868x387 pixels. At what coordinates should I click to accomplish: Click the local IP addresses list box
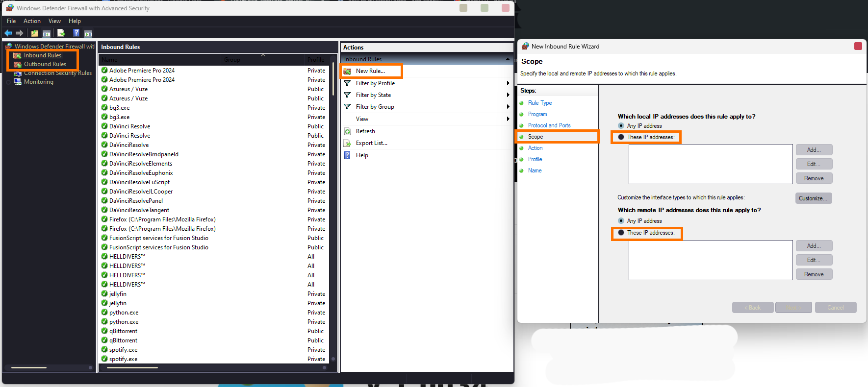pyautogui.click(x=711, y=164)
